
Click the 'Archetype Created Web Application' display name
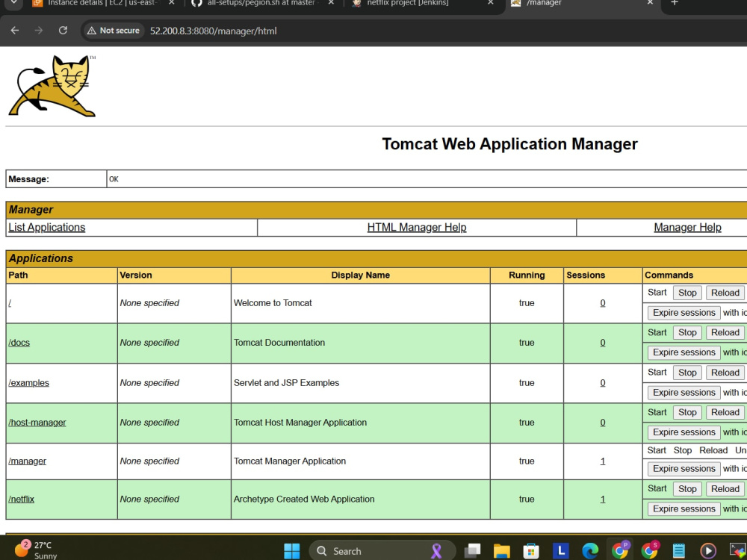tap(304, 499)
